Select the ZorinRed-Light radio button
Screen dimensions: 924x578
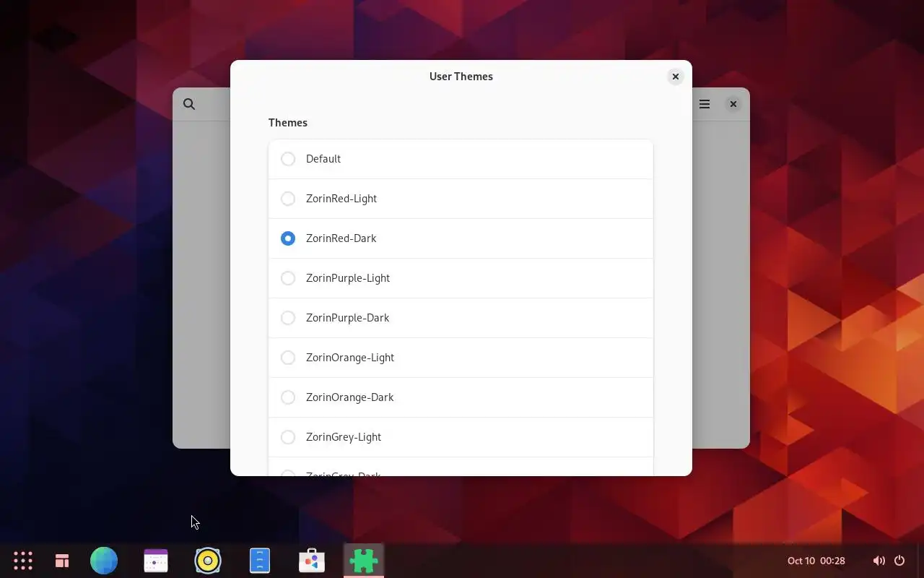288,199
